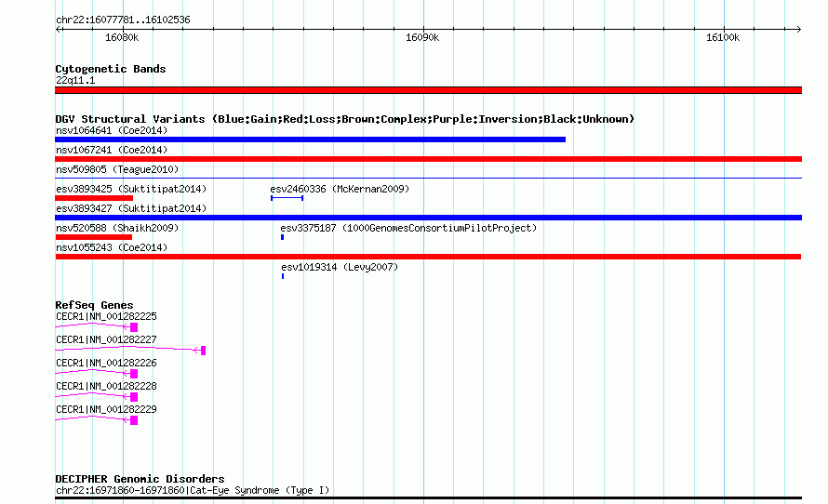
Task: Click the esv2460336 (McKernan2009) blue bracket feature
Action: tap(287, 198)
